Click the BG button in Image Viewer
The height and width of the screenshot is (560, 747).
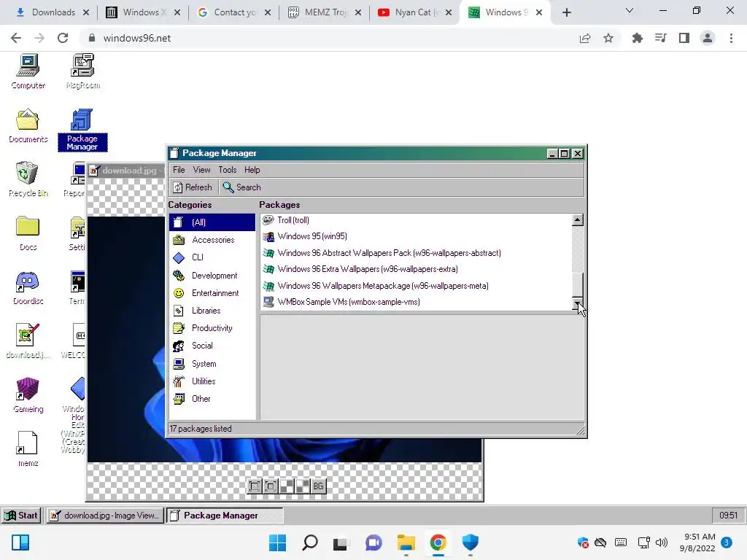[x=318, y=486]
